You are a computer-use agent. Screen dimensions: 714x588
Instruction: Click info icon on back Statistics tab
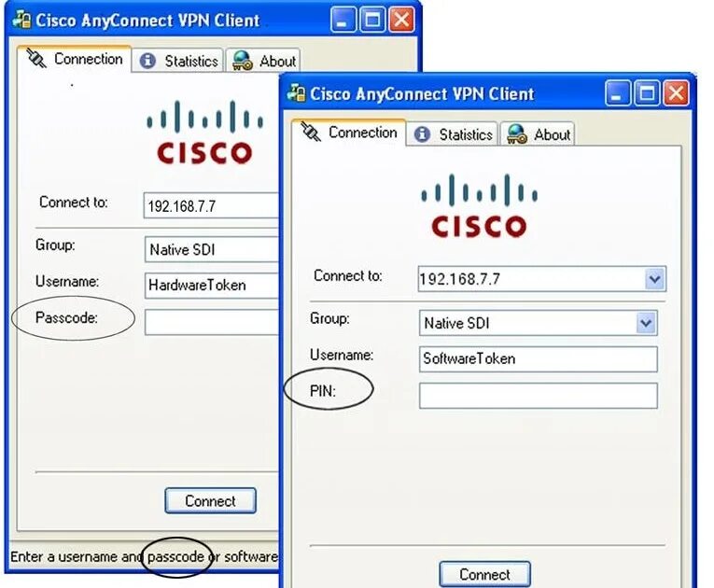click(147, 60)
